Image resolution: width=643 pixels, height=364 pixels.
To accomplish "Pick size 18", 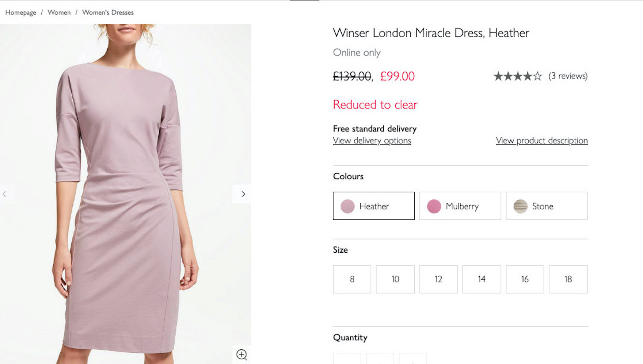I will pyautogui.click(x=568, y=279).
